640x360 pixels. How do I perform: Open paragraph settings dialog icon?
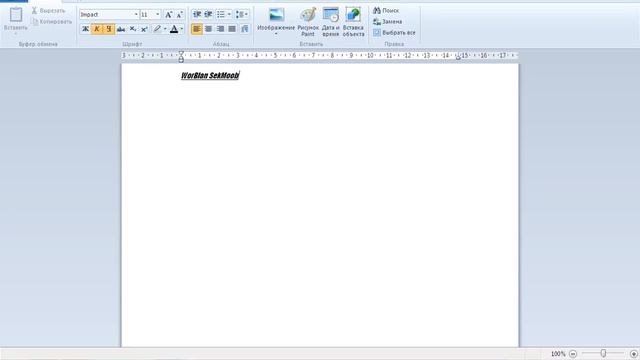[x=244, y=29]
